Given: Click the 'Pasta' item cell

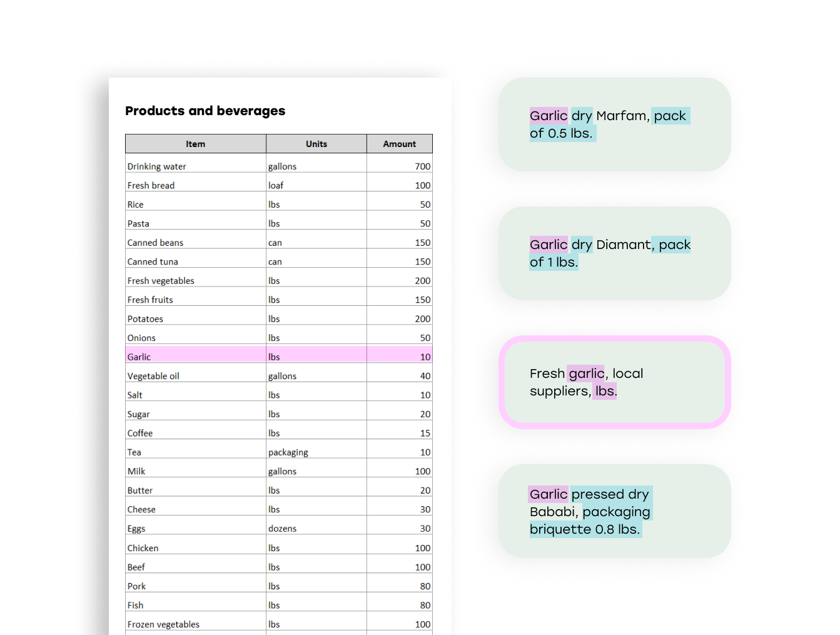Looking at the screenshot, I should coord(196,221).
